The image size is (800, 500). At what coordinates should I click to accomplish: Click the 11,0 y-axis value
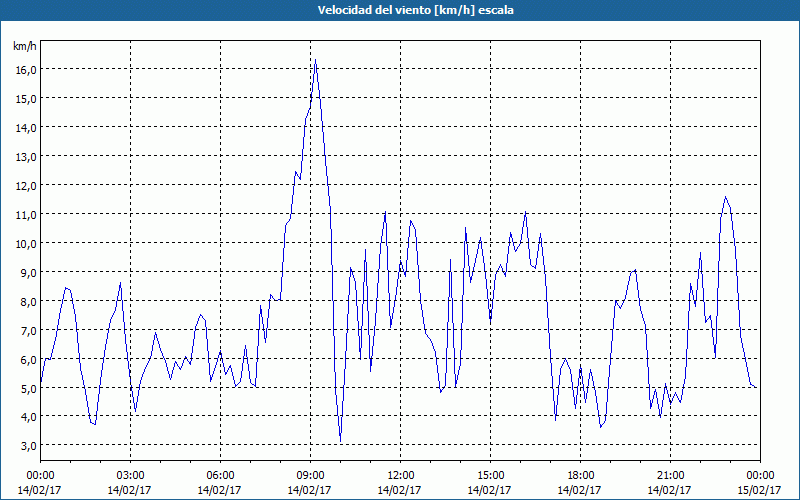26,215
